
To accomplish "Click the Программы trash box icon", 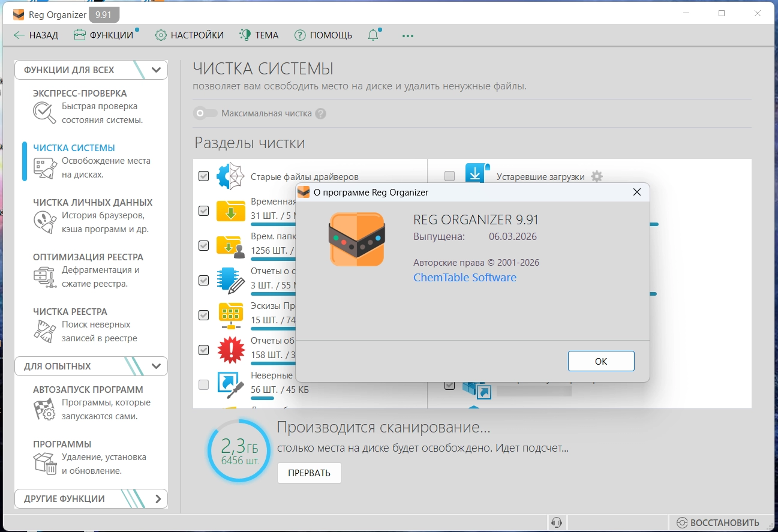I will (x=44, y=464).
